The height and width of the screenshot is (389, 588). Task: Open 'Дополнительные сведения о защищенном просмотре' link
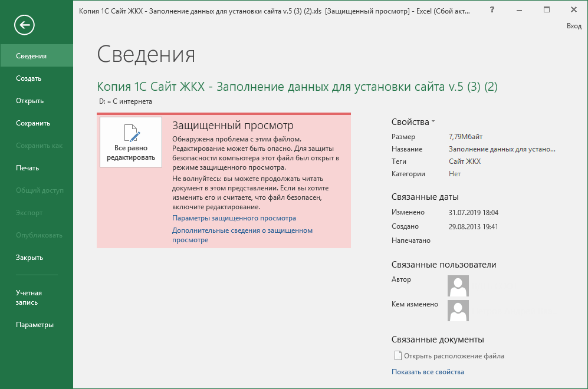pos(242,235)
